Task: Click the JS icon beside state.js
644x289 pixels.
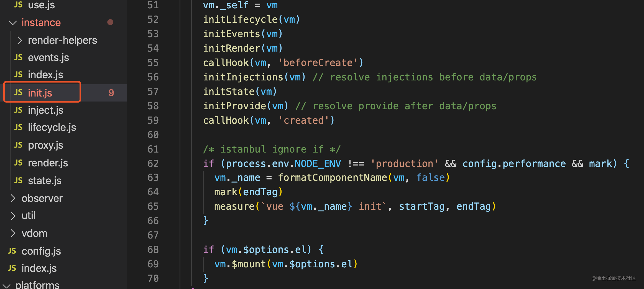Action: tap(18, 181)
